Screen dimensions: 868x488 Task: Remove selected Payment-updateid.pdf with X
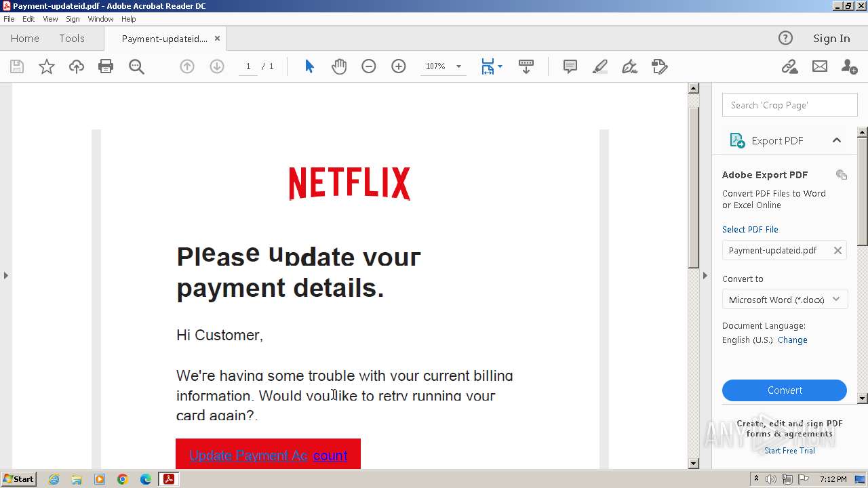pos(837,250)
